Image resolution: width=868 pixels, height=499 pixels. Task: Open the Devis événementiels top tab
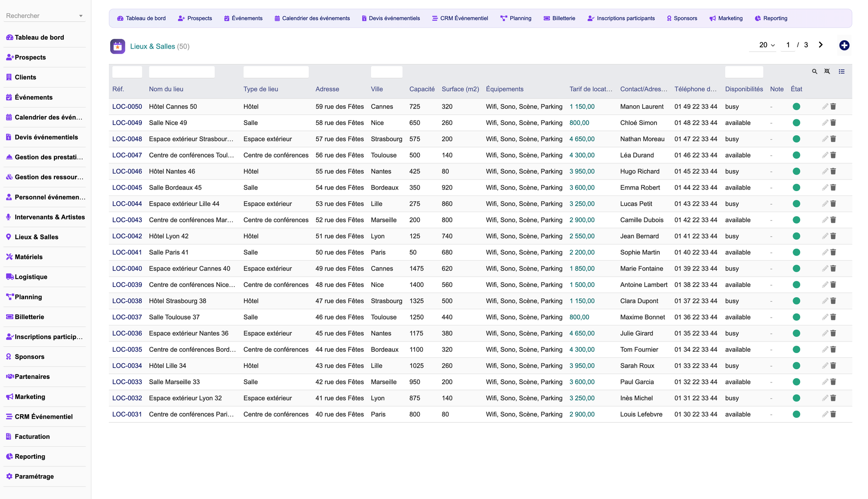[391, 18]
